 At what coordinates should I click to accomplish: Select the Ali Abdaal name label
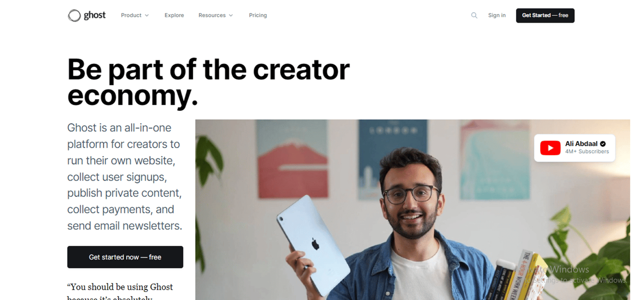coord(581,144)
